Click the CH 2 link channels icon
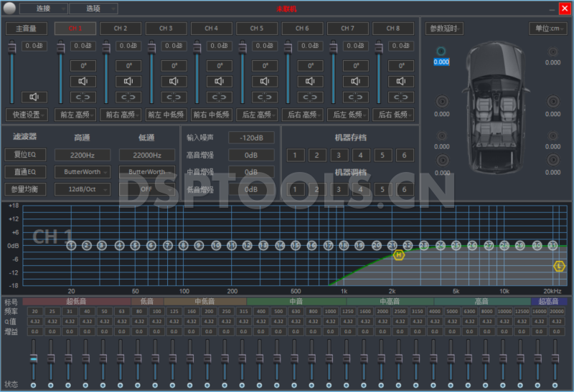Image resolution: width=574 pixels, height=392 pixels. point(129,97)
